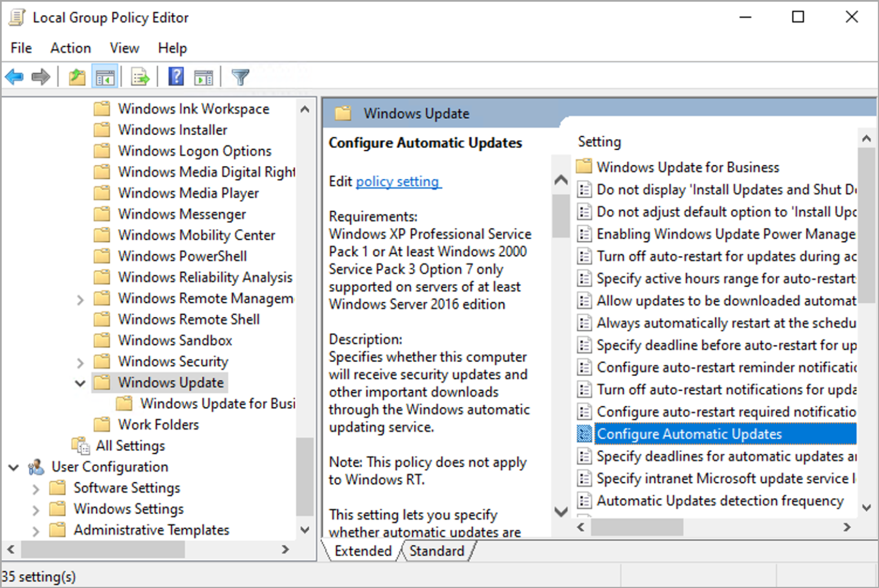Select Configure auto-restart reminder notifications setting
Image resolution: width=879 pixels, height=588 pixels.
(726, 368)
